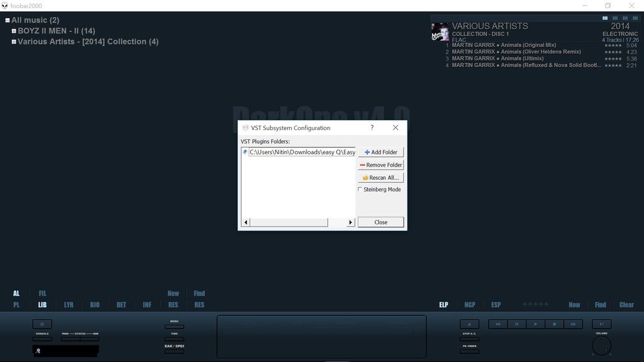Click the Clear button above the volume
Image resolution: width=644 pixels, height=362 pixels.
(x=627, y=305)
